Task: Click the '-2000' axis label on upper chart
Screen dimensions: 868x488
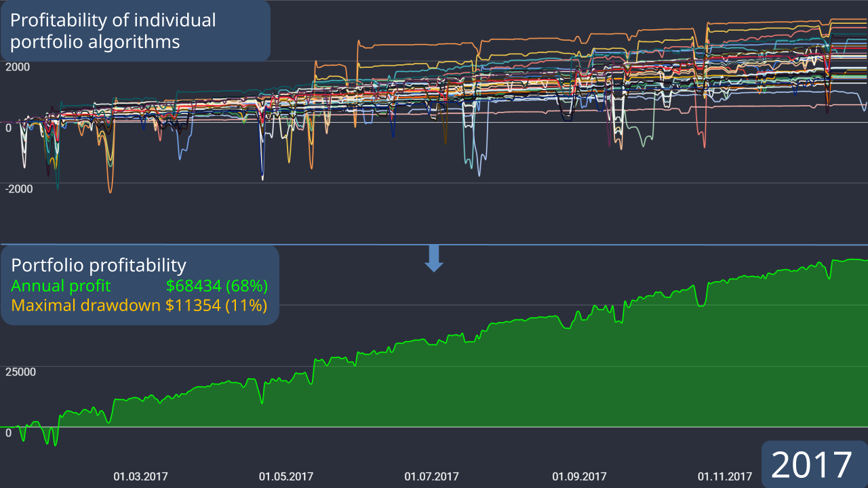Action: (19, 188)
